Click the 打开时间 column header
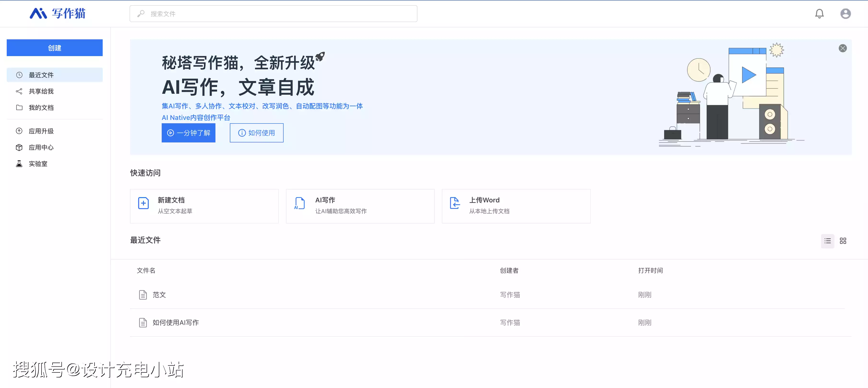 point(650,270)
